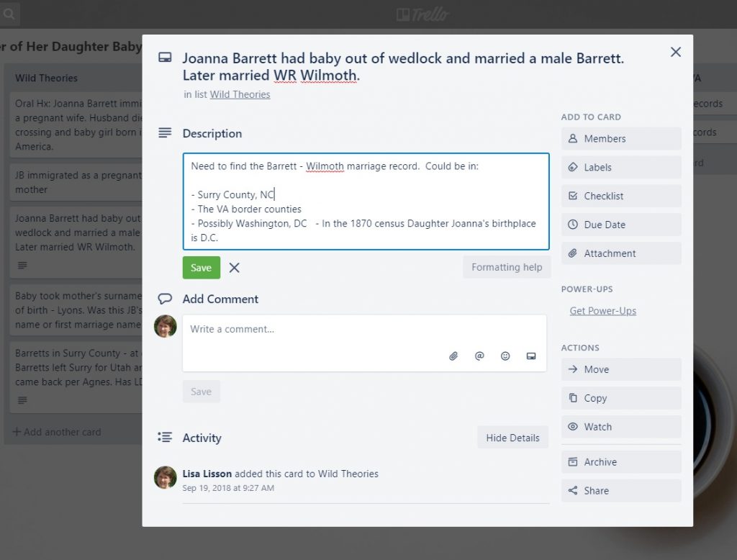Hide Details of the activity feed

pos(512,438)
